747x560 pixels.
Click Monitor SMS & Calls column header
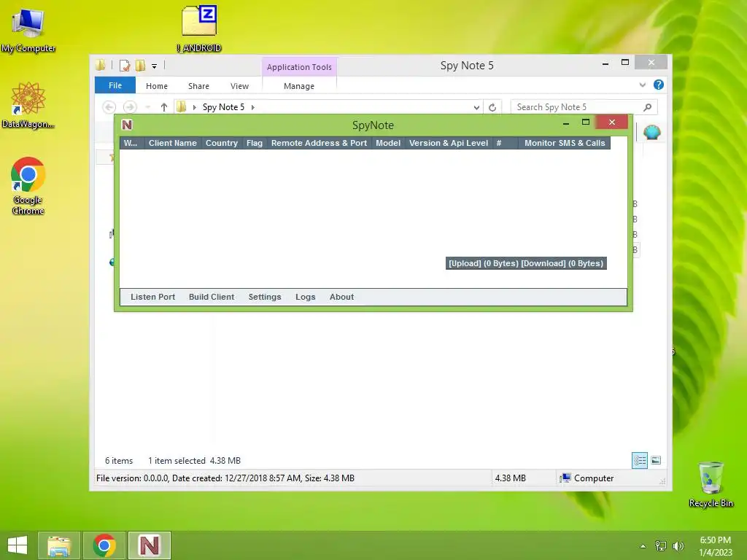(x=565, y=143)
